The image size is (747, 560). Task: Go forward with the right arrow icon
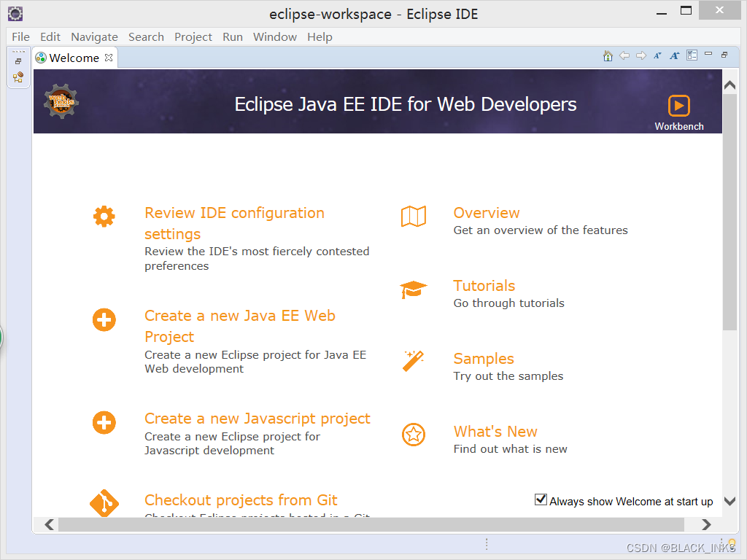(641, 55)
